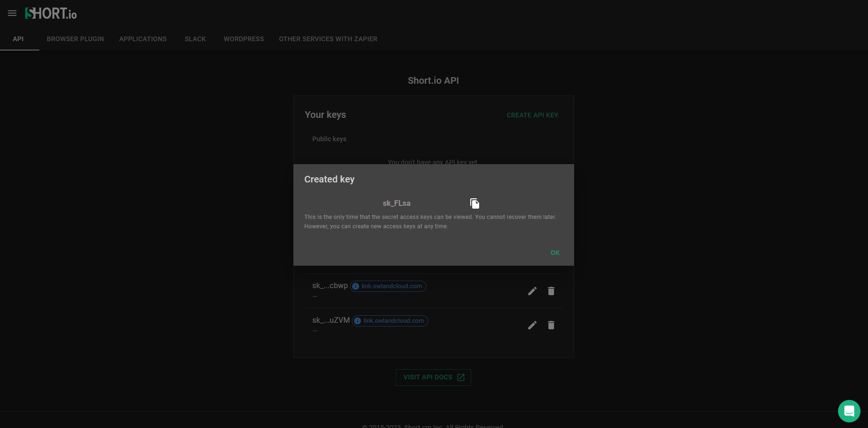Edit the sk_...uZVM key
The width and height of the screenshot is (868, 428).
pos(532,325)
